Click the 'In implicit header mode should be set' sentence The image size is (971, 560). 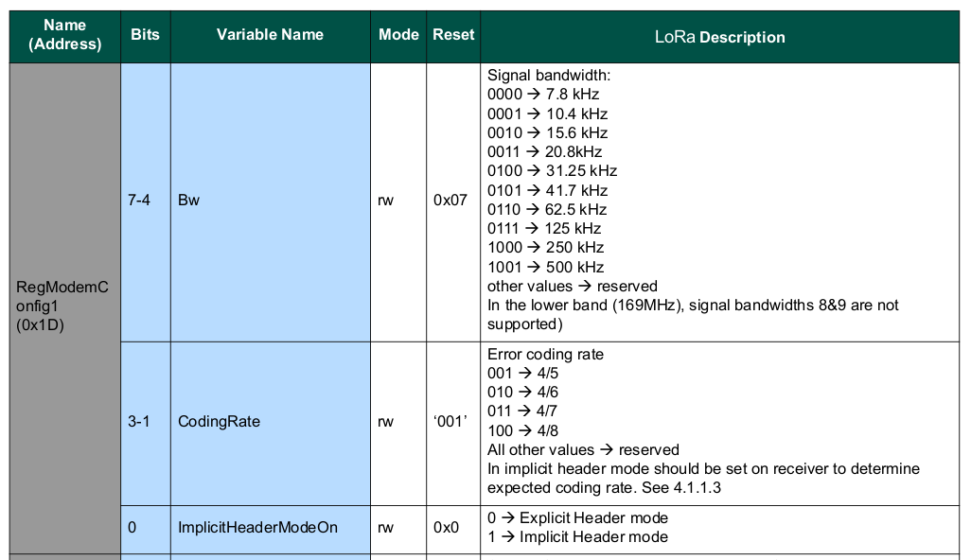tap(703, 478)
